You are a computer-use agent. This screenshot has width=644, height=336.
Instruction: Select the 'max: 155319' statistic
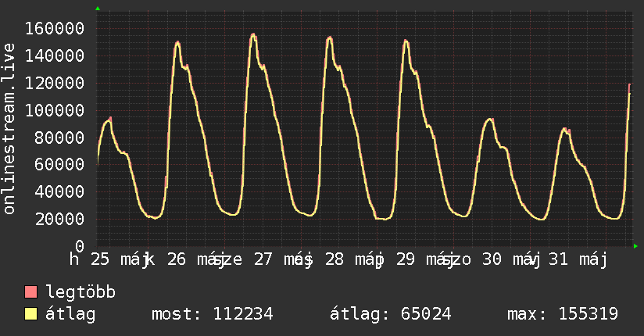[x=563, y=314]
